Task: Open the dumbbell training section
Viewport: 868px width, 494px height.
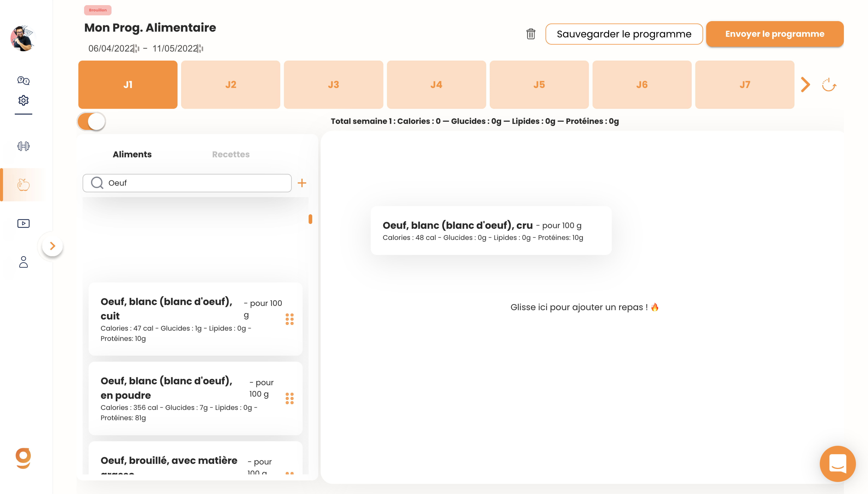Action: pos(23,146)
